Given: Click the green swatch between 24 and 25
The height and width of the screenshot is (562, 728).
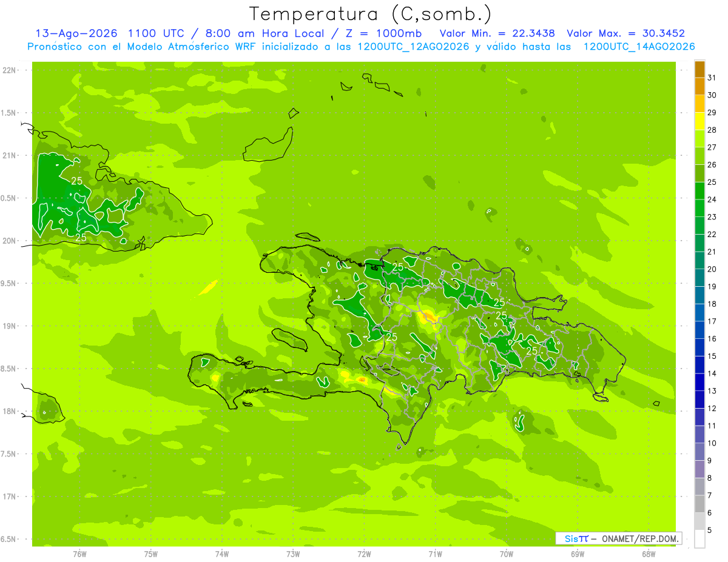Looking at the screenshot, I should pos(700,190).
